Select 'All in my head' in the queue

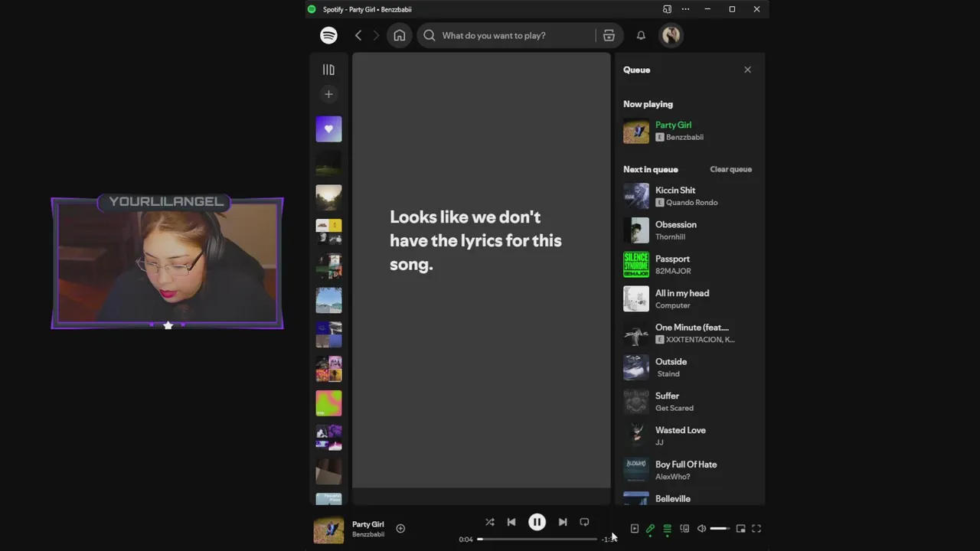coord(689,298)
